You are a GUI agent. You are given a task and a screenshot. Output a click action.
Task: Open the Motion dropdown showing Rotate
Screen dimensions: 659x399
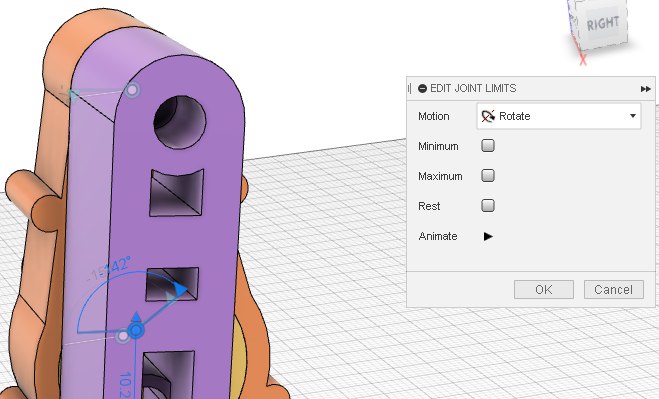click(x=559, y=116)
